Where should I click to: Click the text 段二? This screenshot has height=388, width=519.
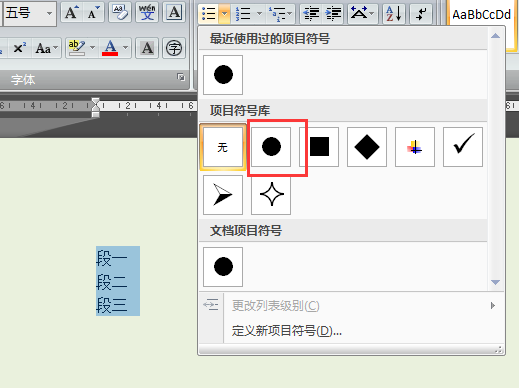pyautogui.click(x=112, y=282)
